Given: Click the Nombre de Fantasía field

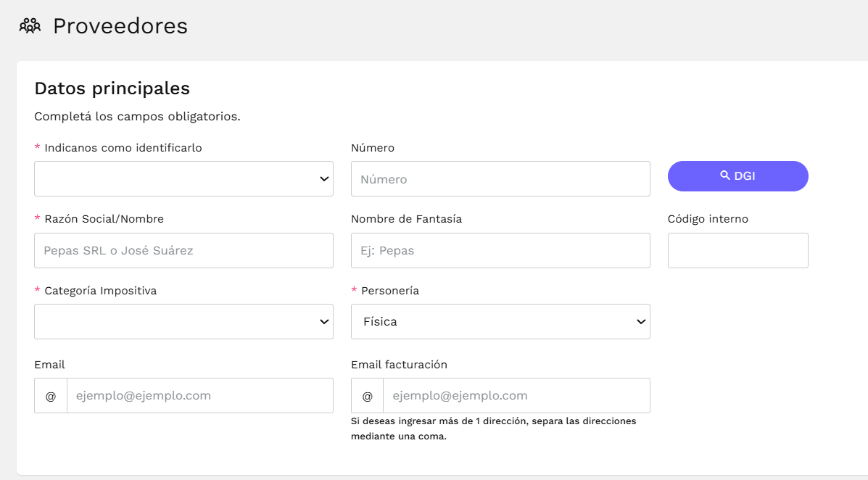Looking at the screenshot, I should [x=500, y=250].
